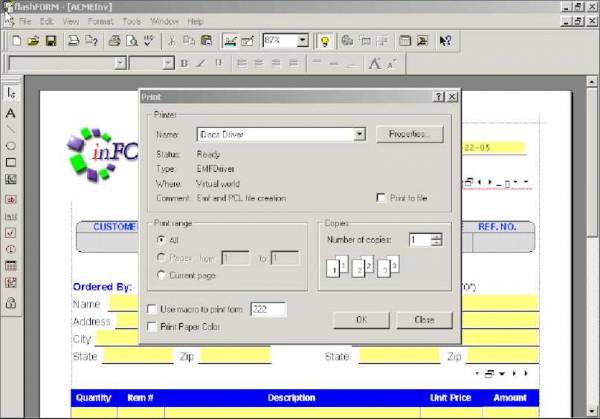
Task: Select the Current page radio option
Action: point(161,273)
